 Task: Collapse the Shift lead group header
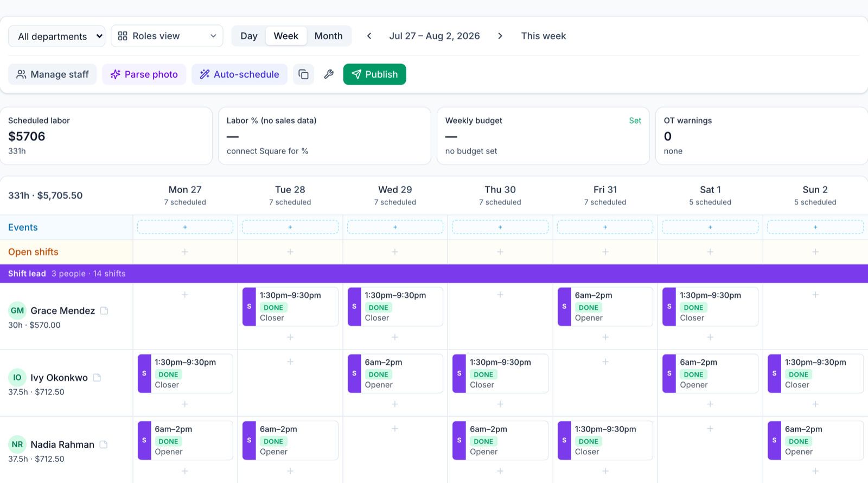tap(434, 274)
